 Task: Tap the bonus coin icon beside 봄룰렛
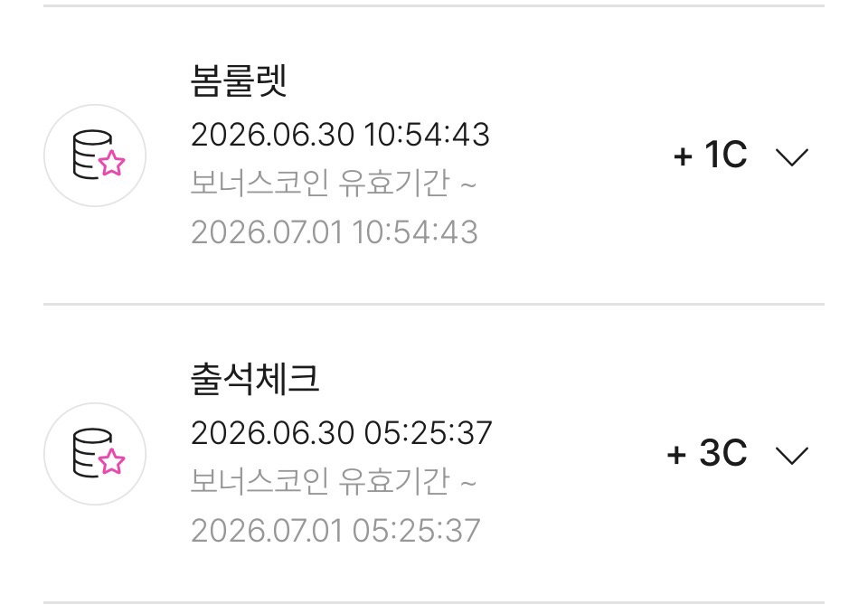coord(95,156)
